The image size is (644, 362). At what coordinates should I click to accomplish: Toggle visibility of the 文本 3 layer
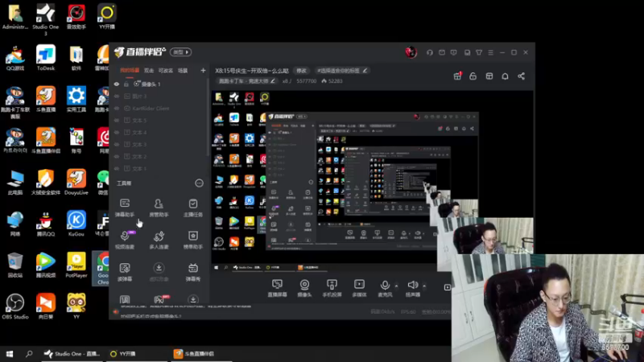117,145
